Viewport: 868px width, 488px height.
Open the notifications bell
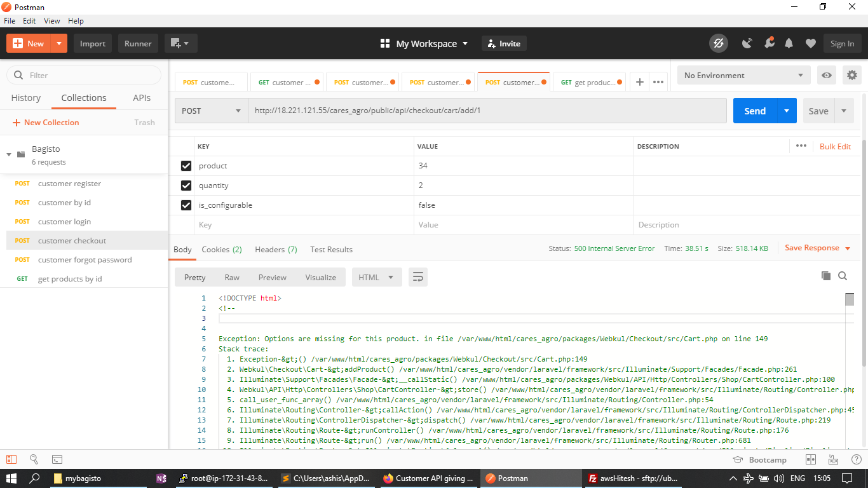(789, 43)
